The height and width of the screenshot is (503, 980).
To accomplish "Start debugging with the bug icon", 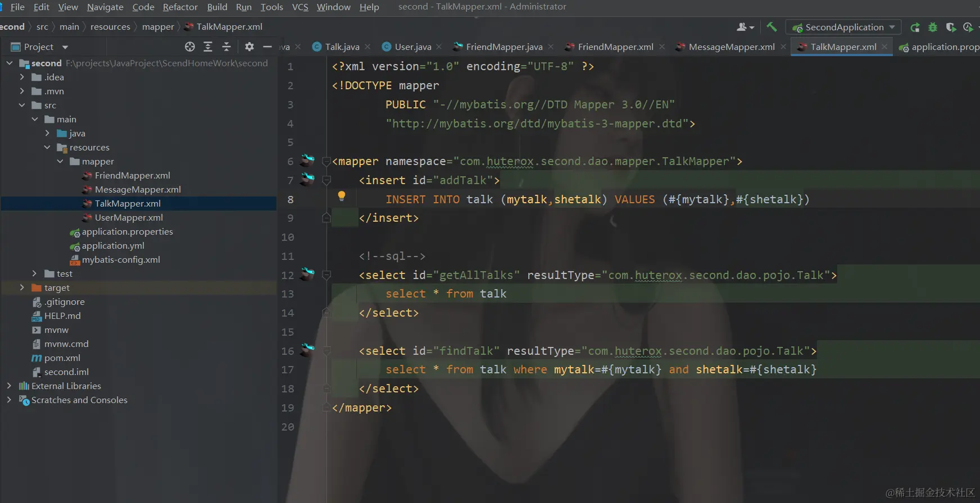I will point(933,27).
